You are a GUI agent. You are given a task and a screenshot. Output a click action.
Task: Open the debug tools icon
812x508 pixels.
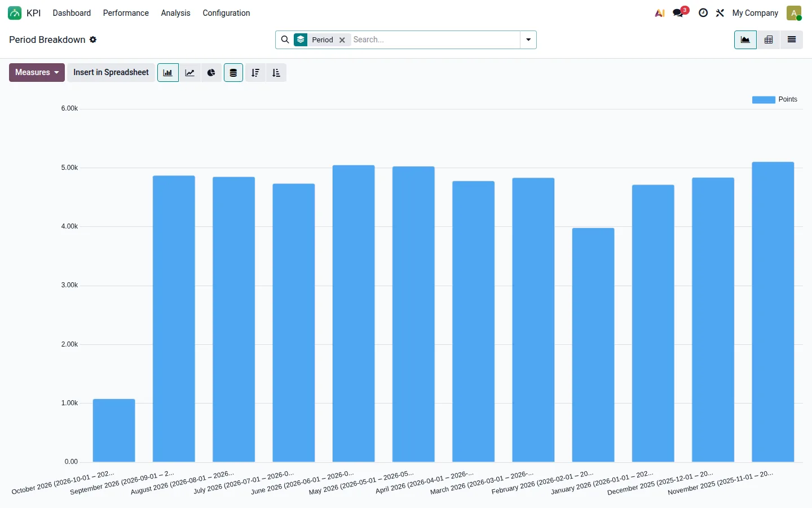pos(720,13)
